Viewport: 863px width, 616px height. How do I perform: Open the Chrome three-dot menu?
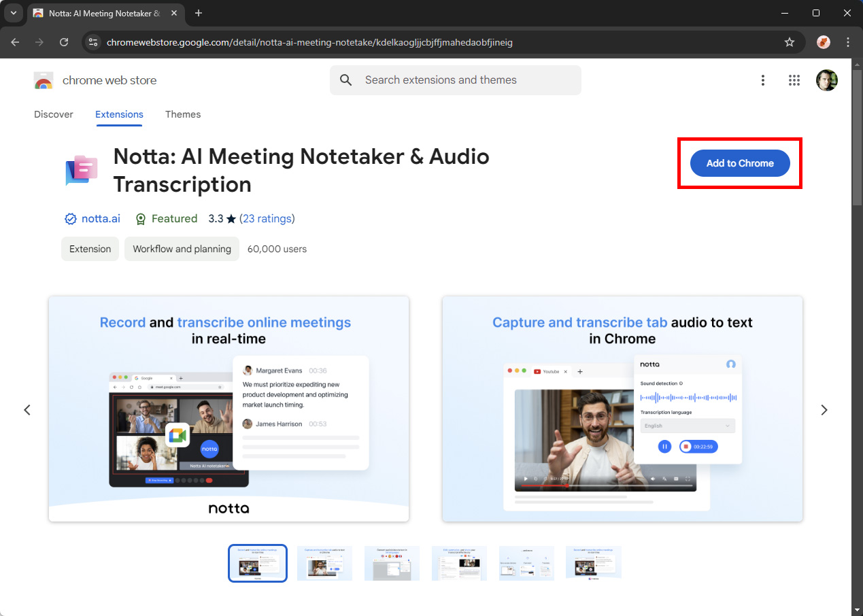coord(848,42)
